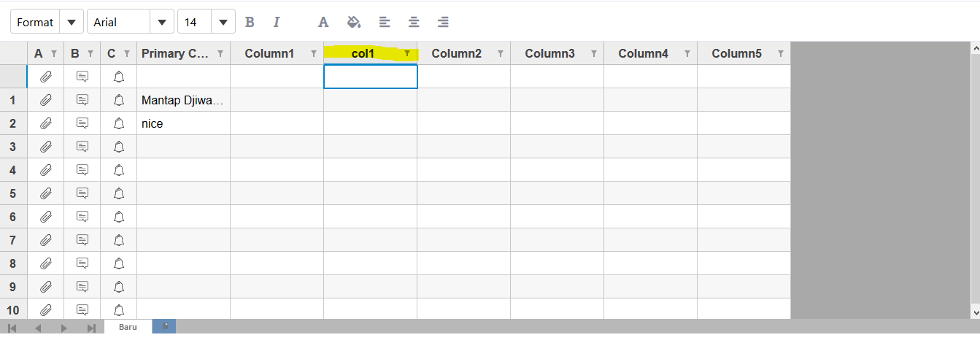Center align the text
Screen dimensions: 980x351
pos(414,22)
